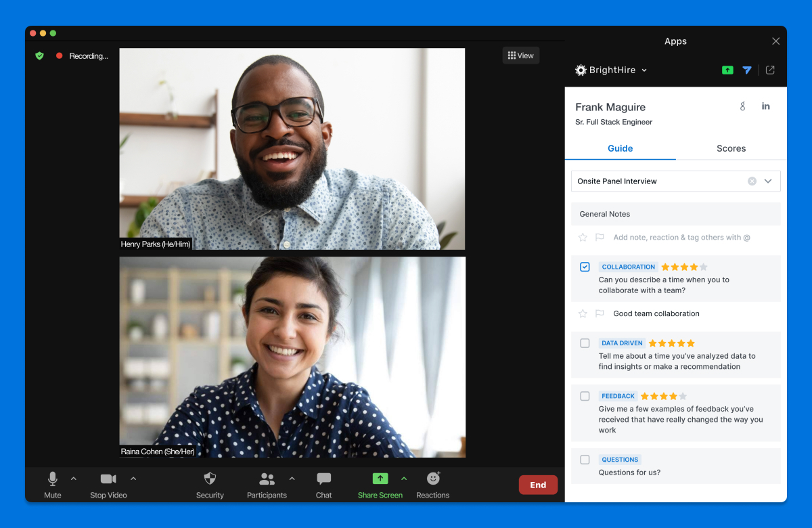Select the Guide tab
This screenshot has height=528, width=812.
click(x=620, y=148)
